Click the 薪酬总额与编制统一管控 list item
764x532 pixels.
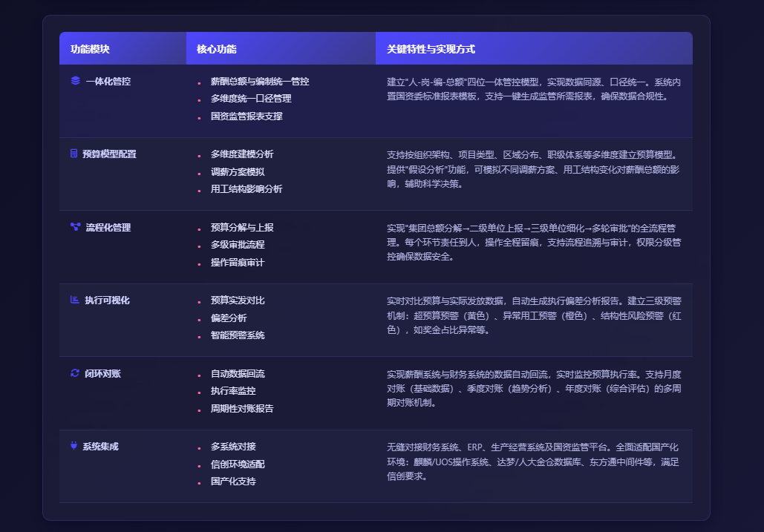[x=260, y=82]
